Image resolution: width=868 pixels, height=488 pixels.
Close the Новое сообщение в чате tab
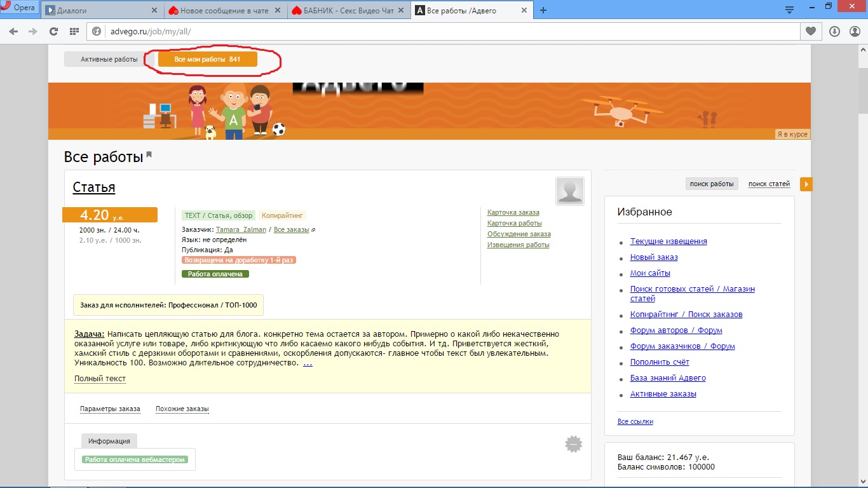coord(278,11)
